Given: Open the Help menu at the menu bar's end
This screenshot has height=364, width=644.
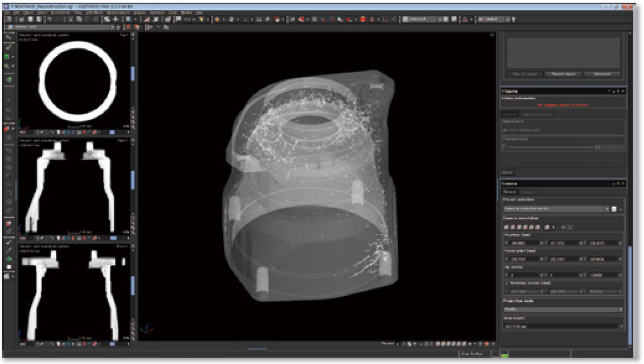Looking at the screenshot, I should pyautogui.click(x=199, y=13).
